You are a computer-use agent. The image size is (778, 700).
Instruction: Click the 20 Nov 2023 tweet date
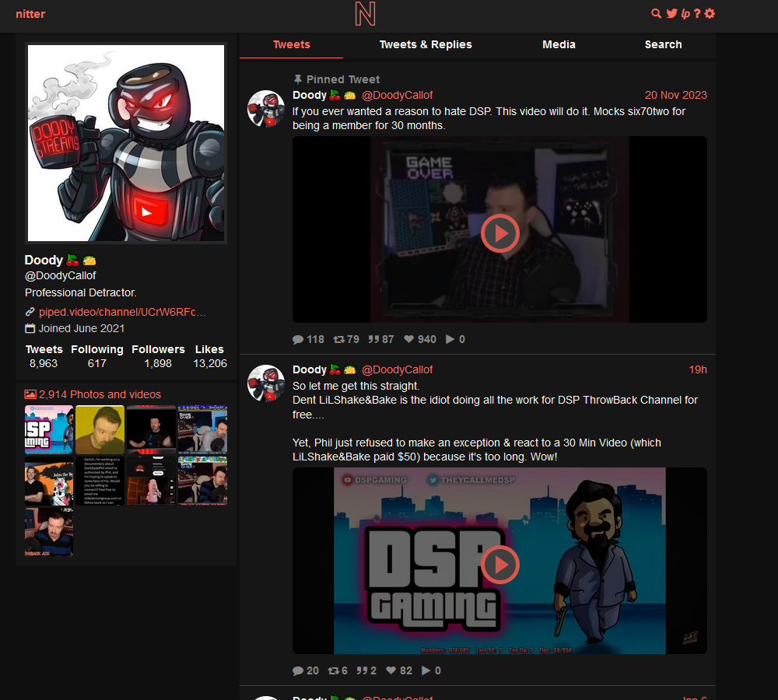676,95
